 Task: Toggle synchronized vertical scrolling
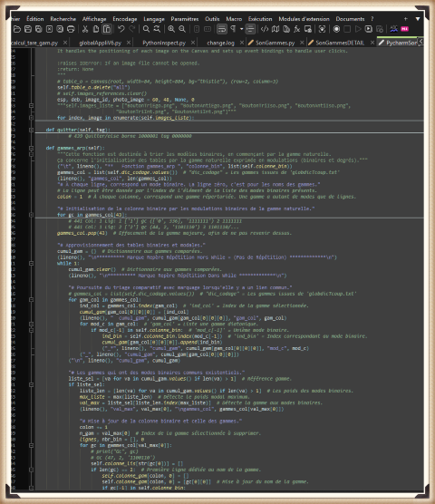(197, 29)
